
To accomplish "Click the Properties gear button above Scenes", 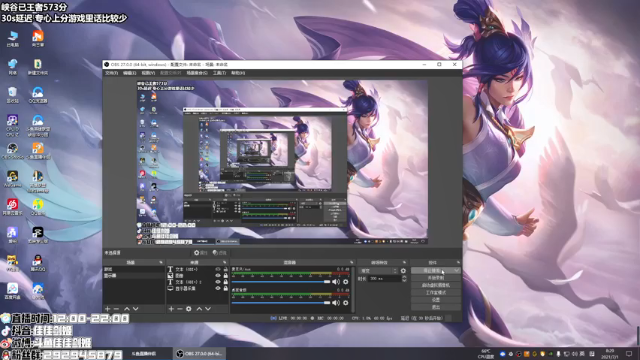I will (x=201, y=253).
